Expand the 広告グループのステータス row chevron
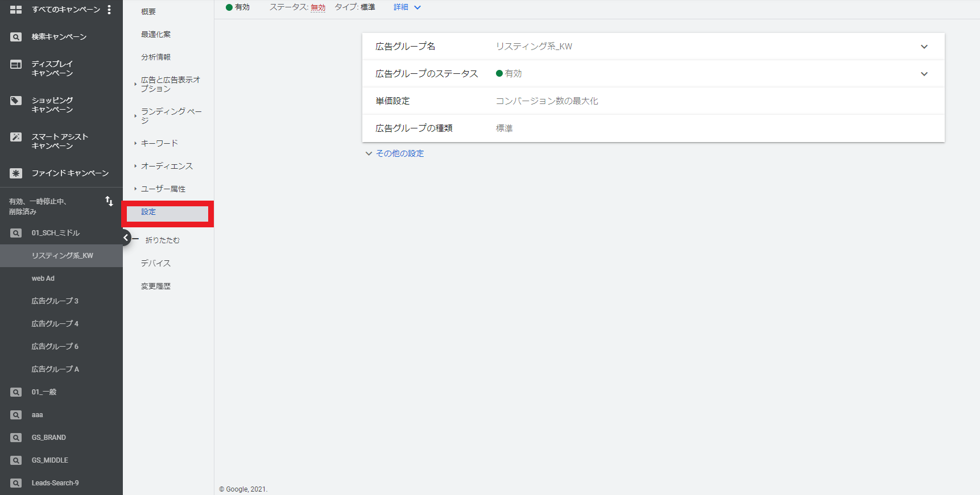Screen dimensions: 980x495 point(924,74)
